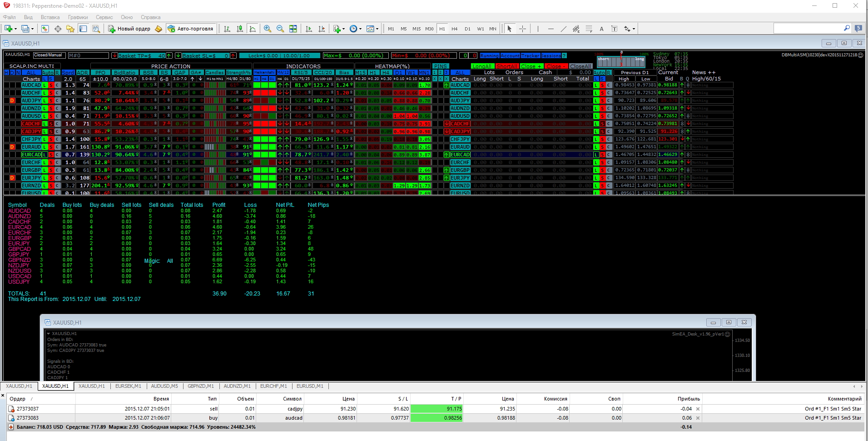The height and width of the screenshot is (441, 868).
Task: Open the chat notification icon showing 5
Action: tap(858, 28)
